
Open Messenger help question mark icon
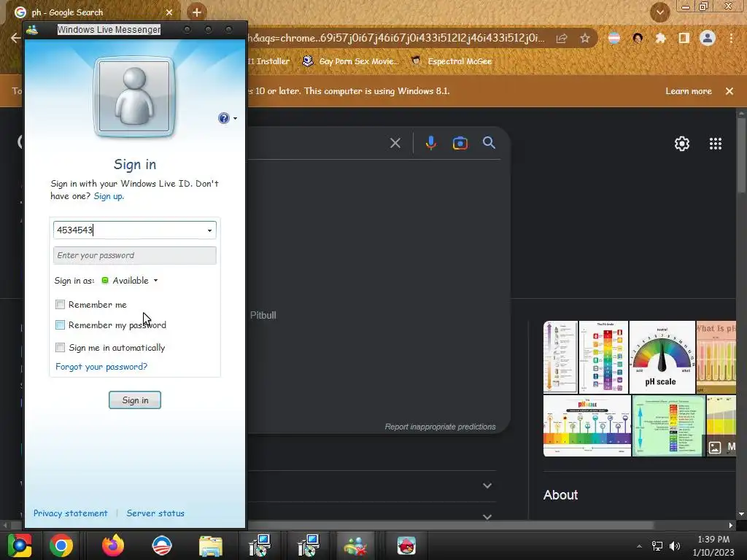[223, 118]
